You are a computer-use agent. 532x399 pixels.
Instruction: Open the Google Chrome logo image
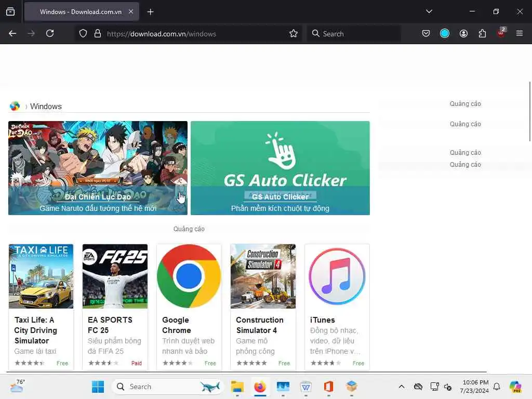189,276
